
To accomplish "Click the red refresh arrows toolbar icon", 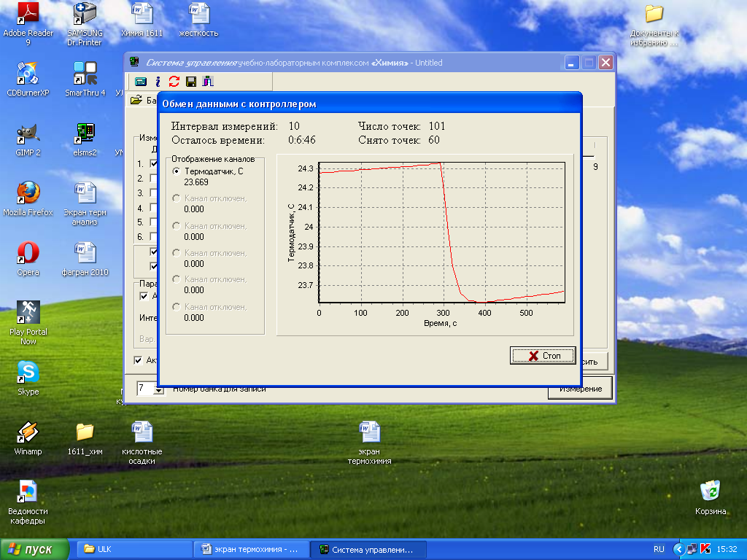I will (174, 82).
